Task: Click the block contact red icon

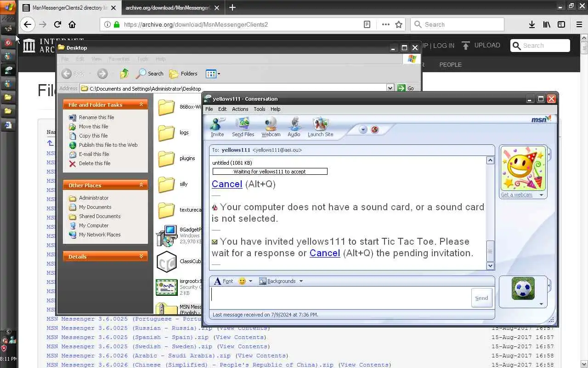Action: (x=375, y=130)
